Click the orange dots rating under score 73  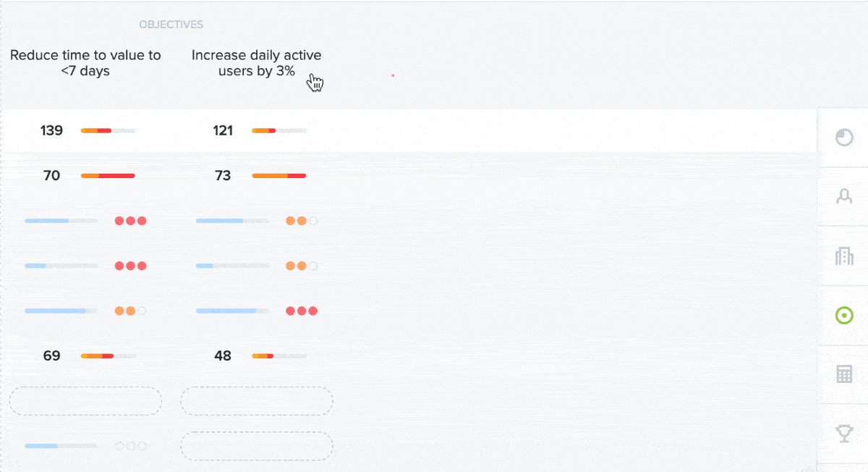tap(302, 221)
